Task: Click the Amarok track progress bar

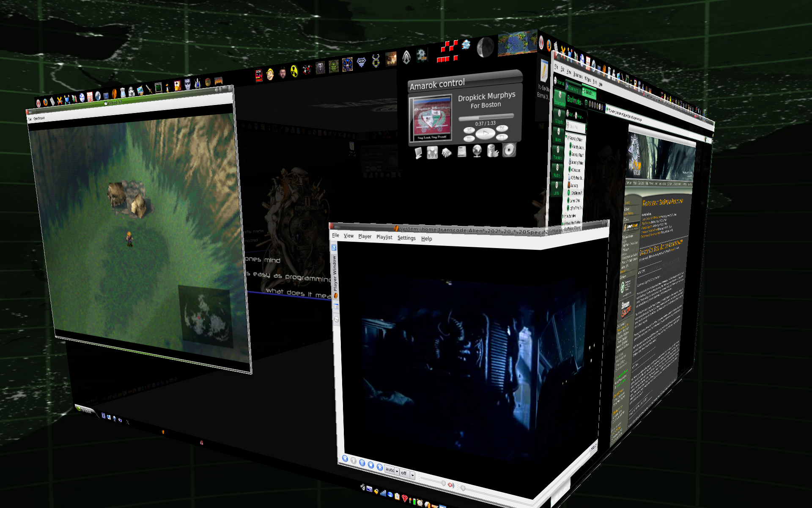Action: [x=486, y=117]
